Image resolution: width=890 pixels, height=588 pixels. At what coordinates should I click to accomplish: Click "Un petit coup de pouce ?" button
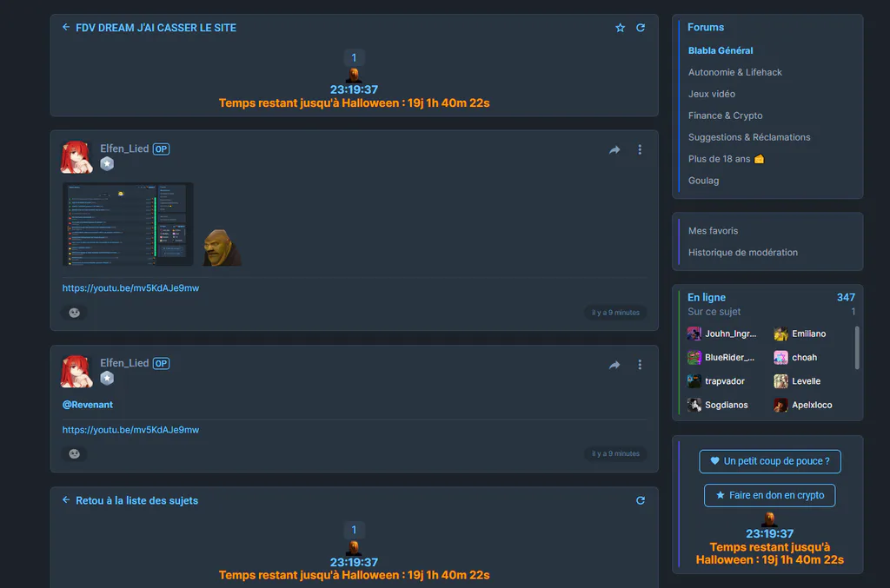(x=770, y=461)
